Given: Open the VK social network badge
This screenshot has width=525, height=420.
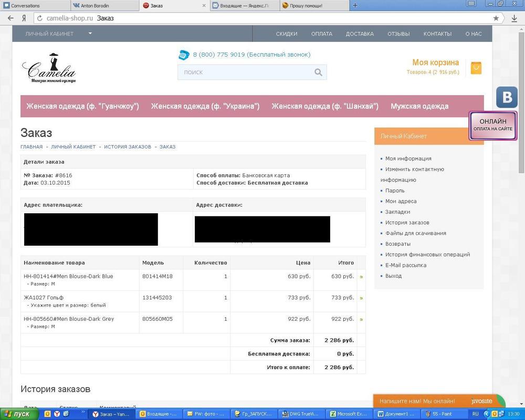Looking at the screenshot, I should click(x=507, y=98).
